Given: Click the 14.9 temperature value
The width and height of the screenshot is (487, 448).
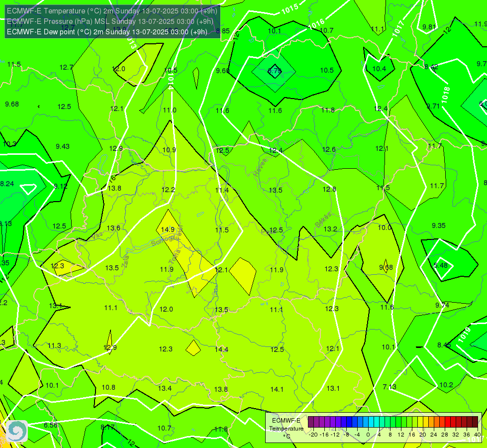Looking at the screenshot, I should (168, 229).
